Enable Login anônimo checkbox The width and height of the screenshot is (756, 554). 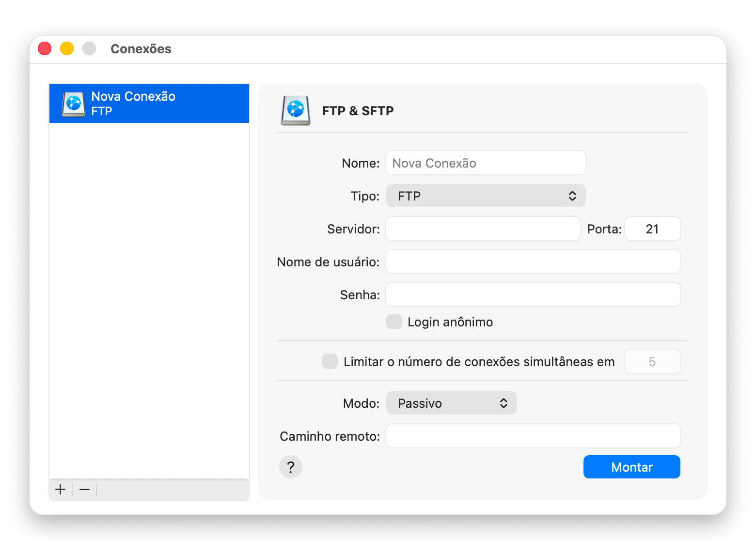coord(394,322)
